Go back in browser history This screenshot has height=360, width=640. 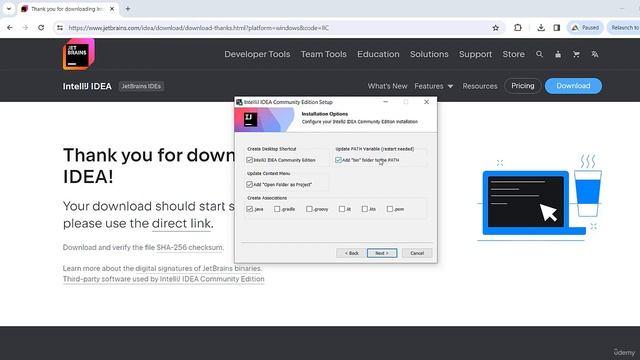[10, 28]
